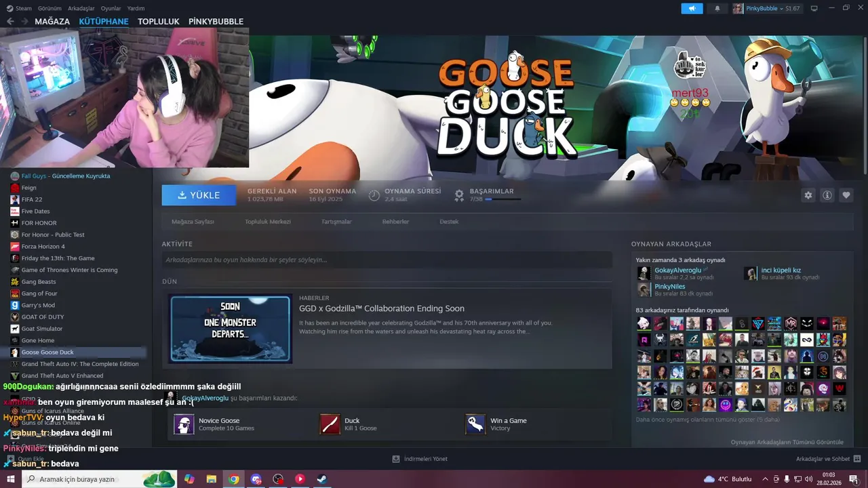Screen dimensions: 868x488
Task: Click the activity comment input field
Action: coord(387,260)
